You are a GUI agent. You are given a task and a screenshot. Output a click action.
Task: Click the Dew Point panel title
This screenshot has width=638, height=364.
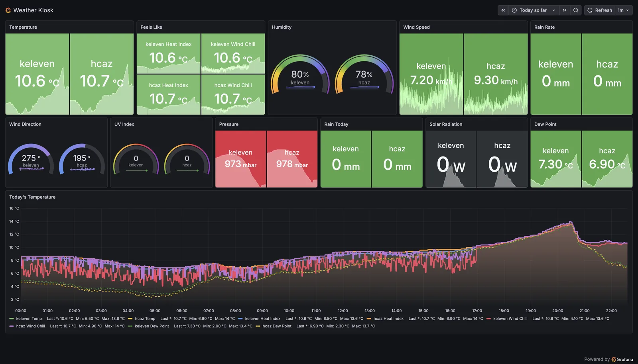pos(545,124)
